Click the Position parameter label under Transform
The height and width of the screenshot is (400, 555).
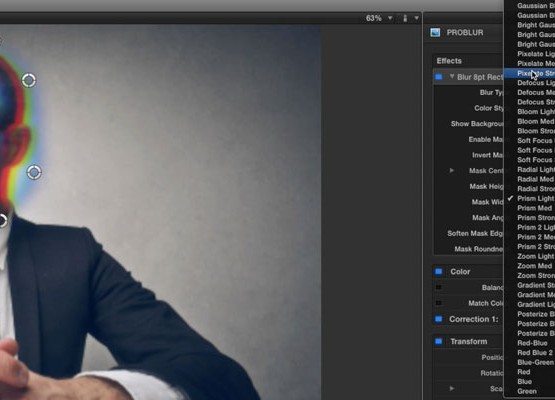pyautogui.click(x=492, y=358)
